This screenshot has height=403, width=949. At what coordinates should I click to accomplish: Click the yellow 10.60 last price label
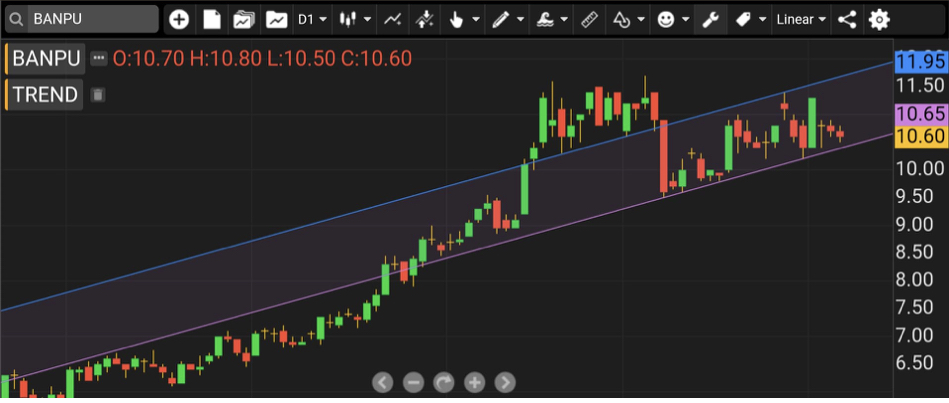921,136
